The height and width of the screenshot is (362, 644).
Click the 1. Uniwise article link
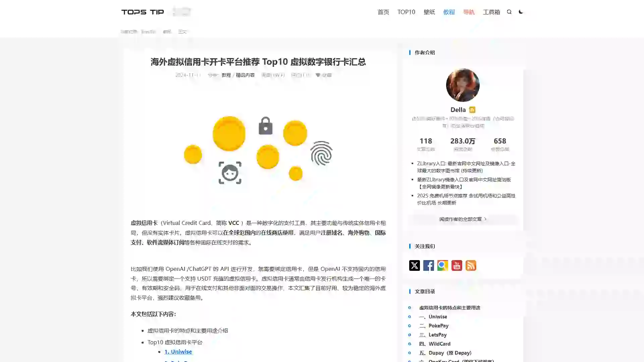point(178,352)
